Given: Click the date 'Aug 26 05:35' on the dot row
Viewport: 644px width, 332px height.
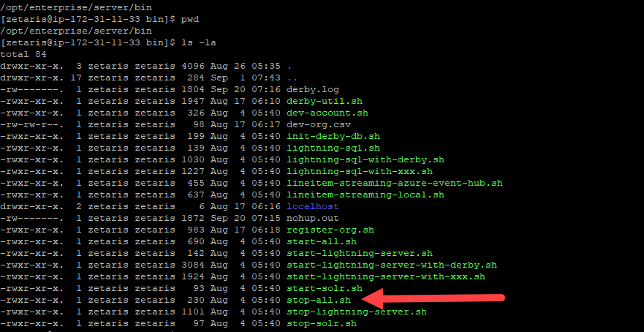Looking at the screenshot, I should tap(245, 66).
